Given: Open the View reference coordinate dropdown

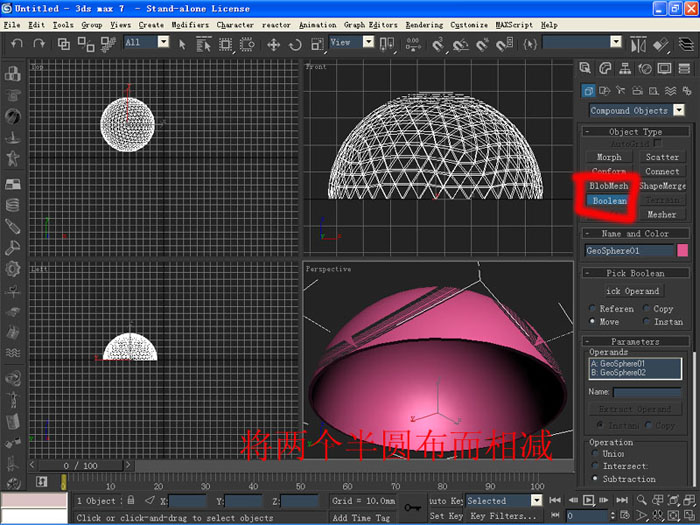Looking at the screenshot, I should click(368, 42).
